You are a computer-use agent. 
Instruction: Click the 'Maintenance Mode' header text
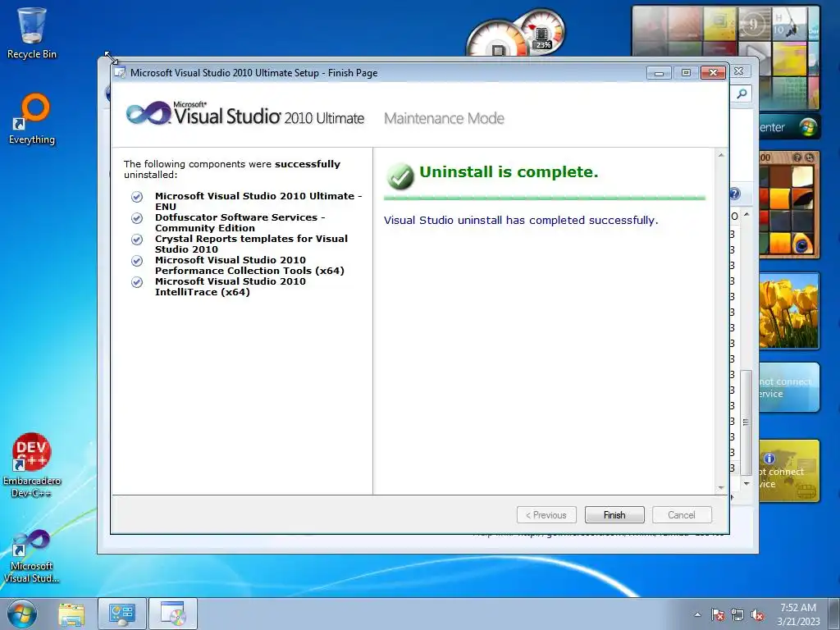click(444, 118)
